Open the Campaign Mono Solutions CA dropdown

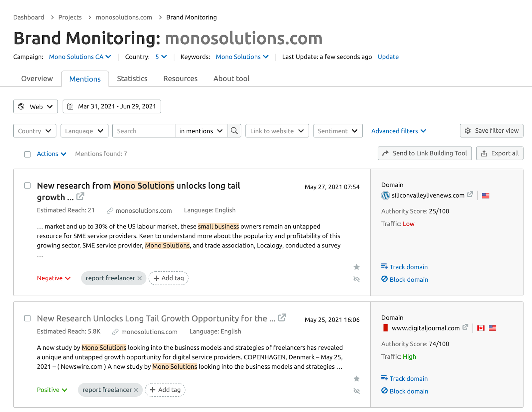(80, 57)
